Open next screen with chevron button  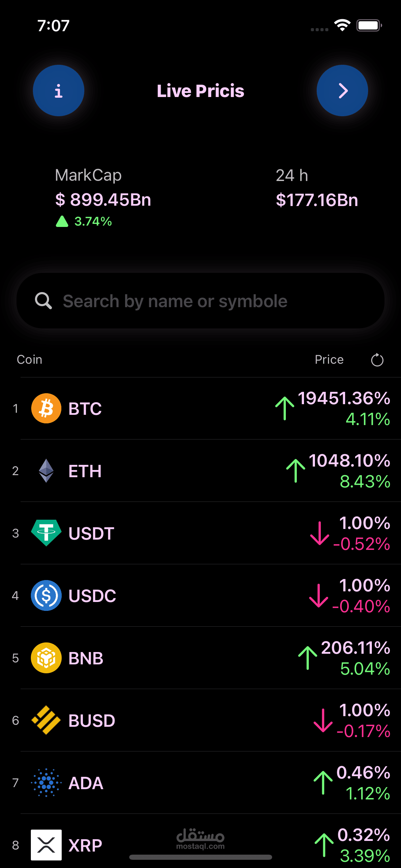(x=342, y=91)
